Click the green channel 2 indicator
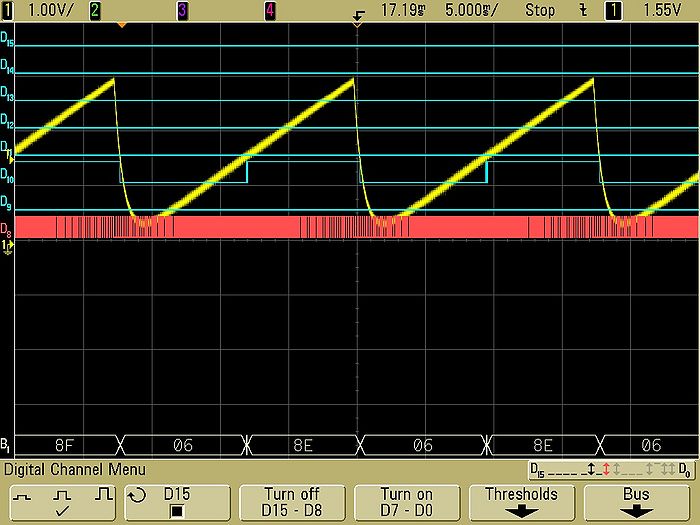700x525 pixels. pyautogui.click(x=95, y=9)
